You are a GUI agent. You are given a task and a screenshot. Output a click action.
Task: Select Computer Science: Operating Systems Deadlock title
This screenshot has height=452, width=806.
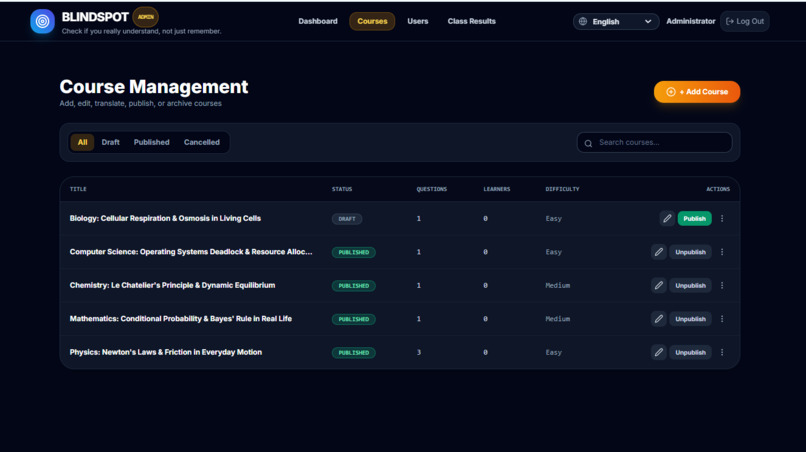[x=191, y=252]
